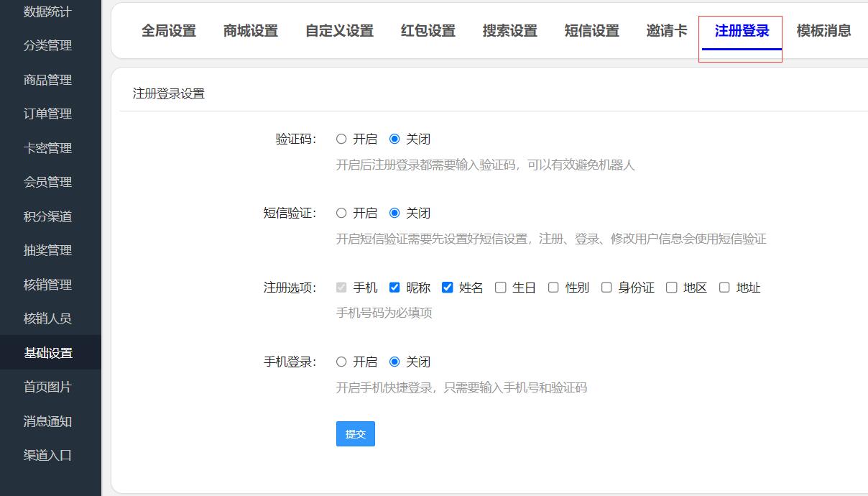Check the 地址 registration option
The image size is (868, 496).
[724, 288]
